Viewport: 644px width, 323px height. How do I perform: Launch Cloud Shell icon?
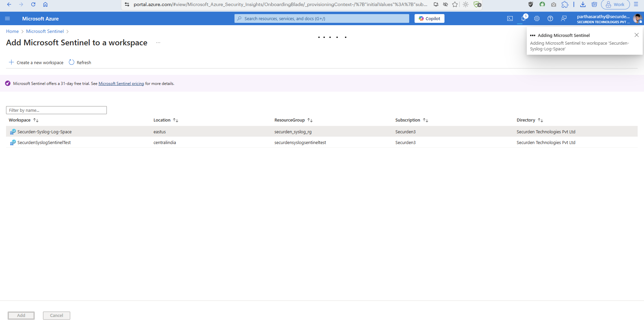[510, 18]
